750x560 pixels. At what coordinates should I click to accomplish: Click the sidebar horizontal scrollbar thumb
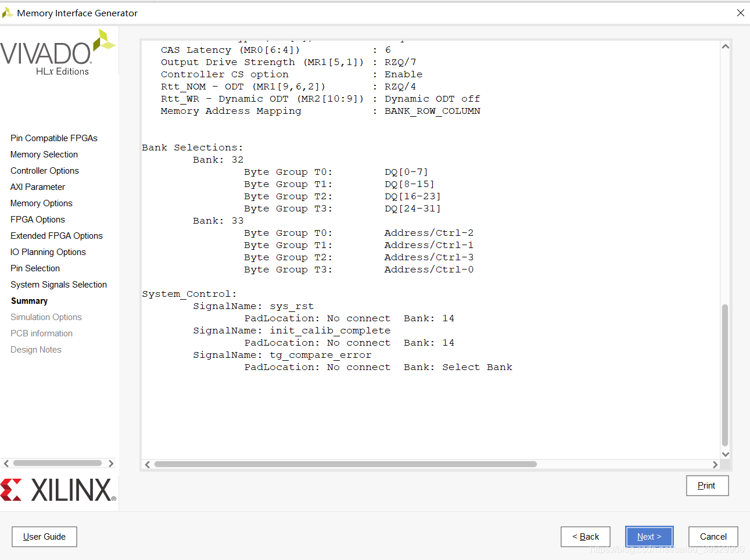click(x=58, y=463)
